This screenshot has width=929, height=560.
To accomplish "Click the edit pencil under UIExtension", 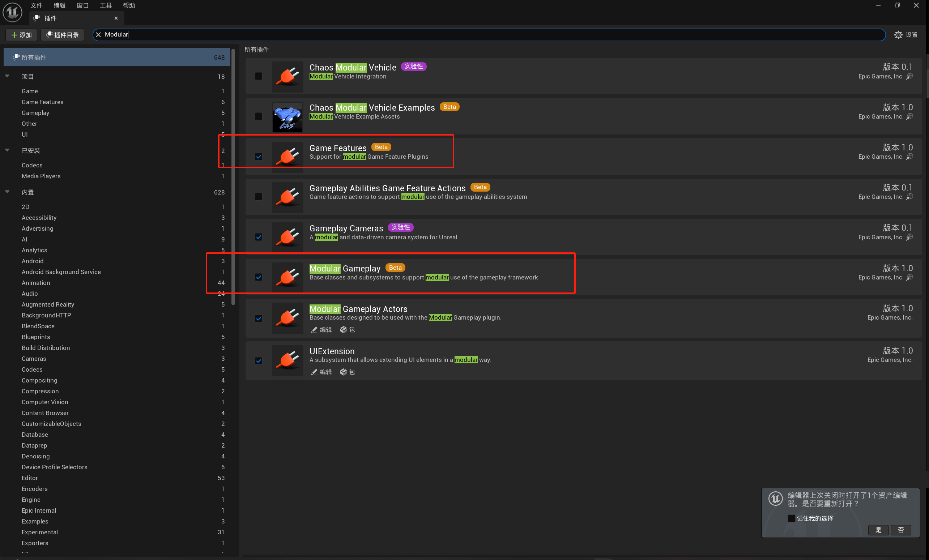I will coord(314,372).
